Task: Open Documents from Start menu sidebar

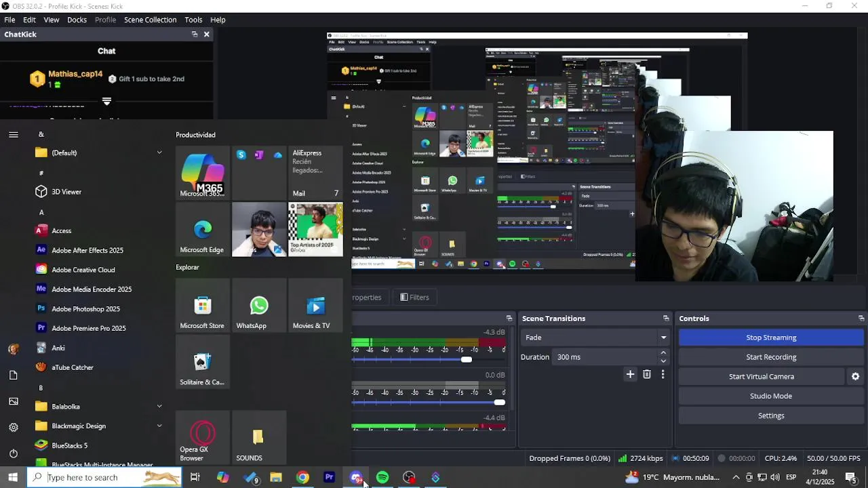Action: [x=14, y=375]
